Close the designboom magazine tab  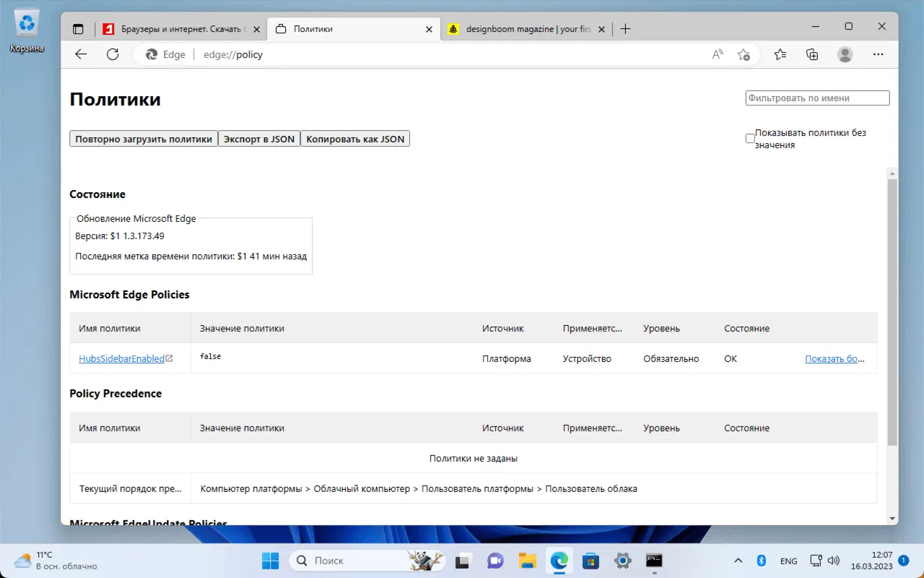click(x=601, y=30)
